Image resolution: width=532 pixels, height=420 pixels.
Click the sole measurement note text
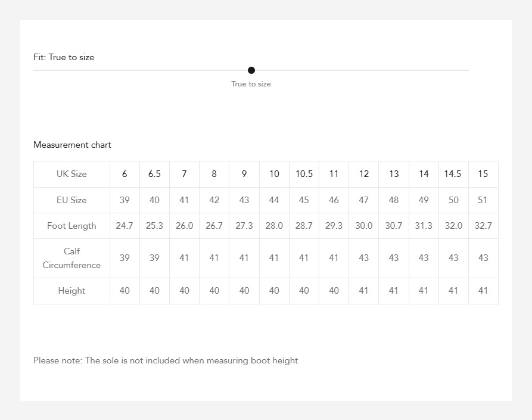tap(166, 360)
